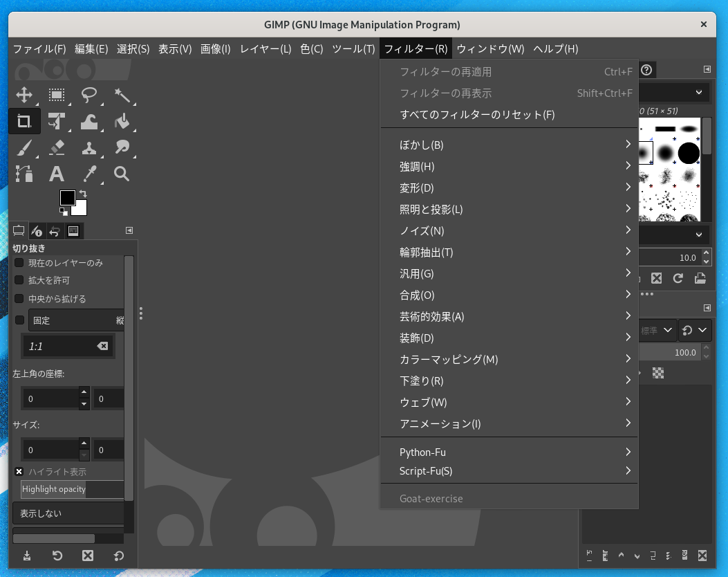The height and width of the screenshot is (577, 728).
Task: Open help icon in brushes panel
Action: coord(646,70)
